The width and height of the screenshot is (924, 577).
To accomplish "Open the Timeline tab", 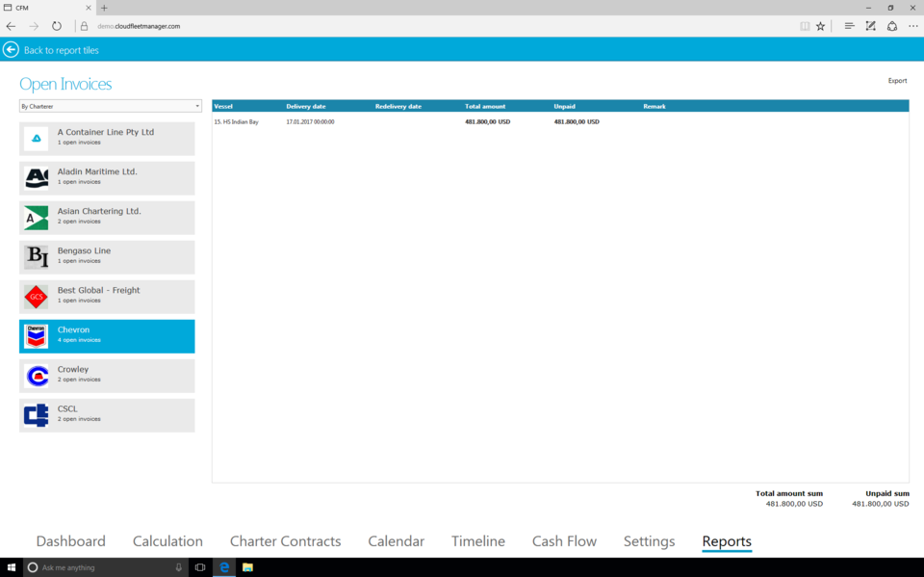I will [478, 541].
